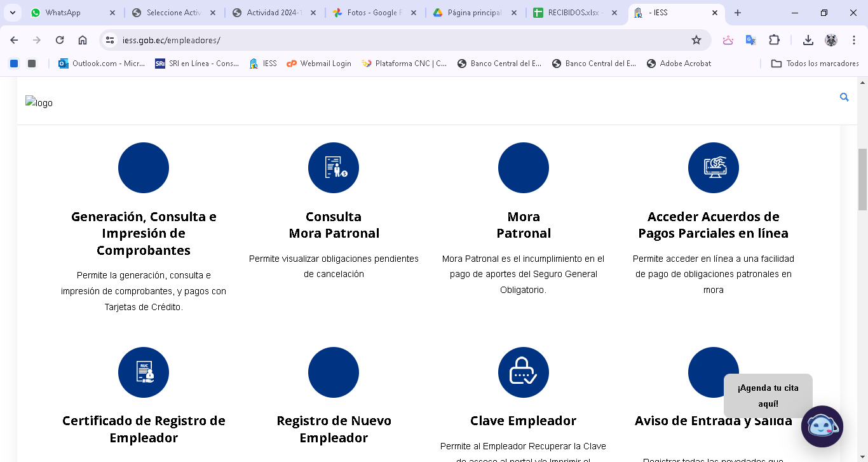Click the Certificado de Registro de Empleador icon
Image resolution: width=868 pixels, height=462 pixels.
point(144,372)
